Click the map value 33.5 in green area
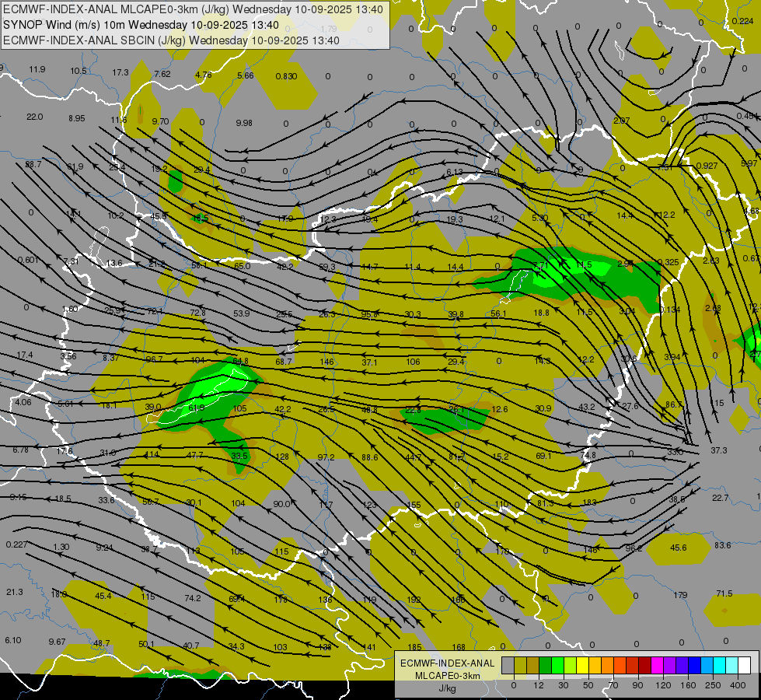 (239, 456)
